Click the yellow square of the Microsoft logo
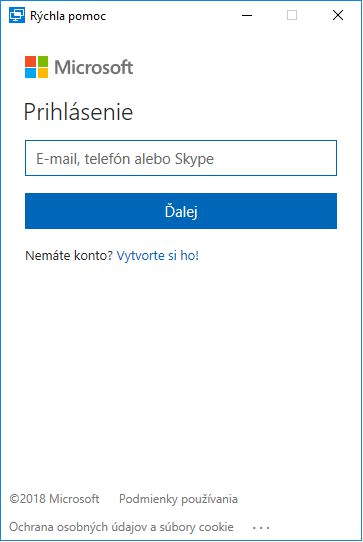Screen dimensions: 363x542 [x=43, y=73]
